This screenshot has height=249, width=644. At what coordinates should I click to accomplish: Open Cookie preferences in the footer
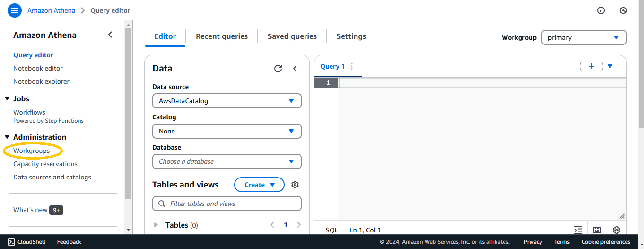[x=606, y=242]
